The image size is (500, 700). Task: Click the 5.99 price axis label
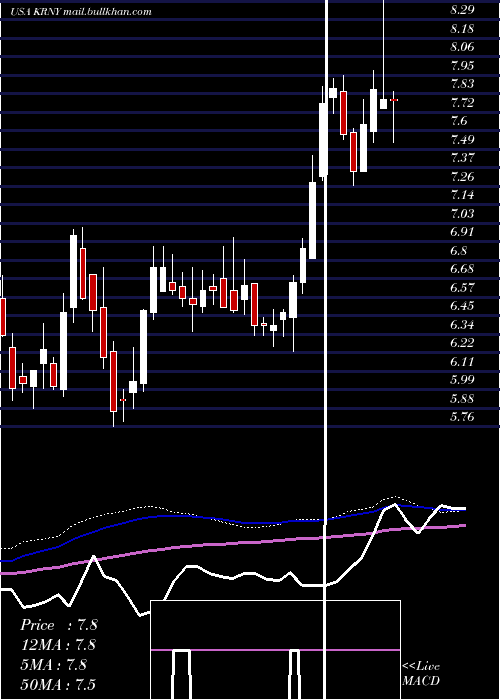tap(462, 380)
